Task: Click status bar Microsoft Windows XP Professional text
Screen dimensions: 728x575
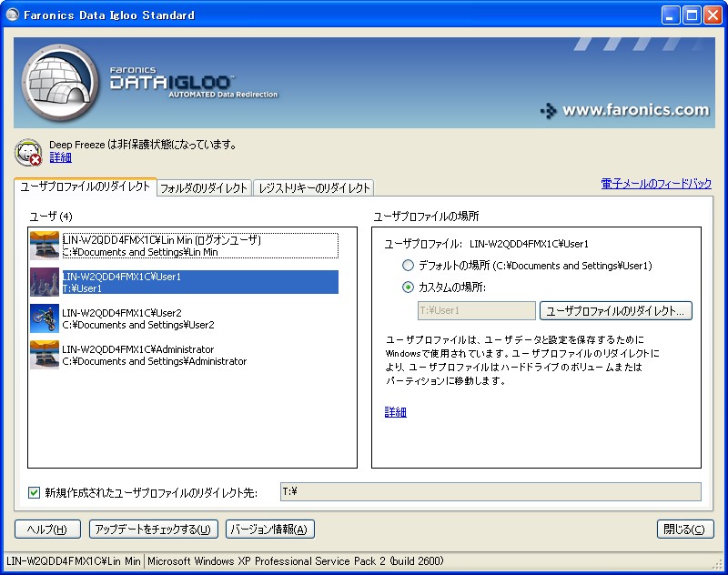Action: pyautogui.click(x=295, y=561)
